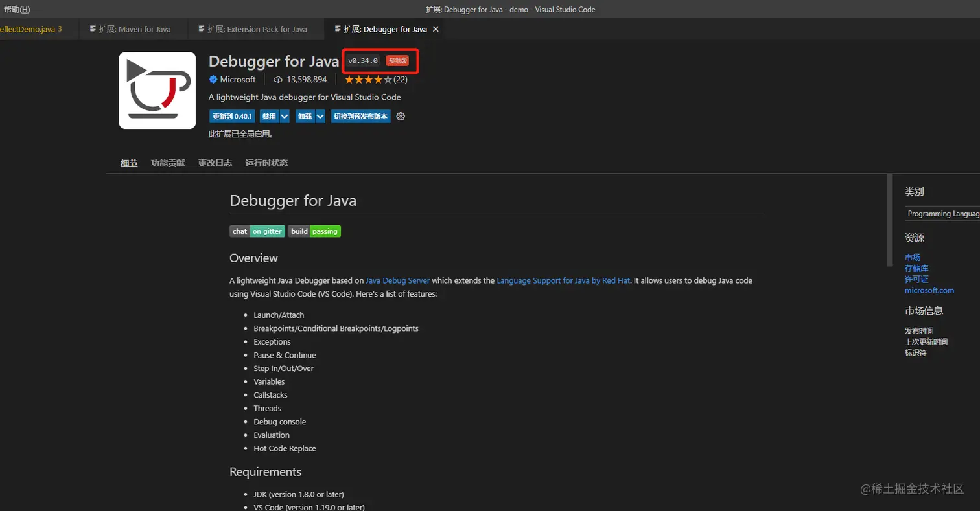
Task: Click the 'Threads' feature item
Action: click(267, 408)
